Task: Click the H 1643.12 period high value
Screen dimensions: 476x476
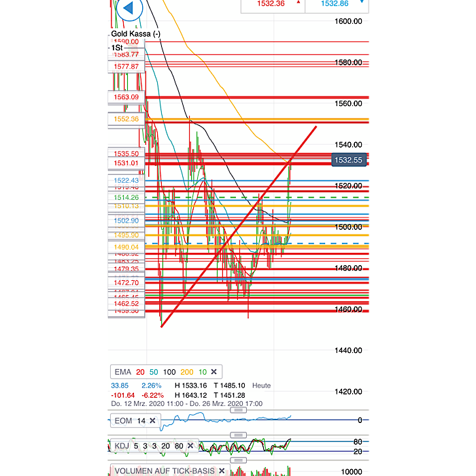Action: pyautogui.click(x=190, y=395)
